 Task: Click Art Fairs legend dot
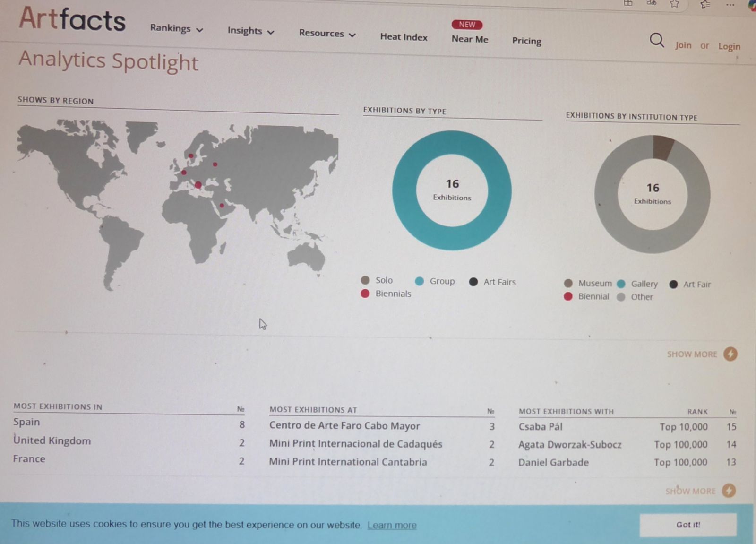tap(473, 282)
